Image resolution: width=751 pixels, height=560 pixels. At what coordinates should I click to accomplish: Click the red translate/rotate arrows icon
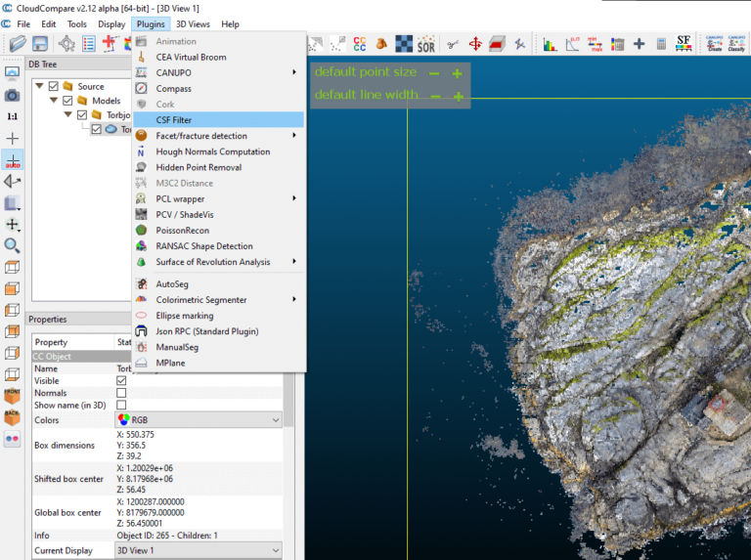point(475,44)
